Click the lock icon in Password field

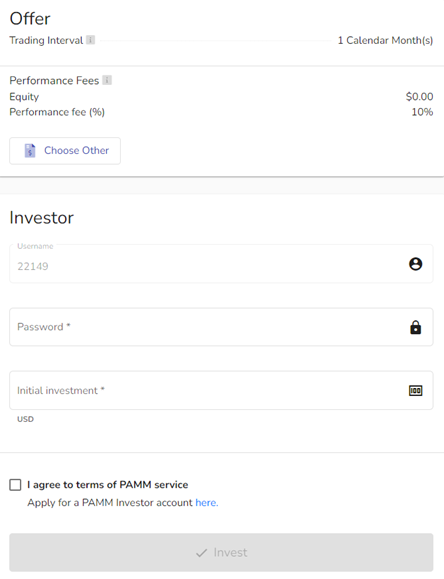click(x=416, y=327)
